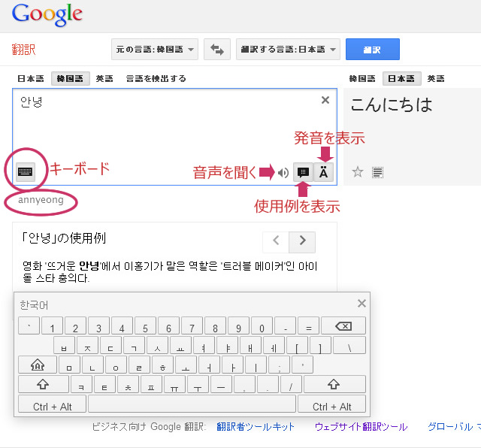481x448 pixels.
Task: Go to next usage example
Action: [302, 242]
